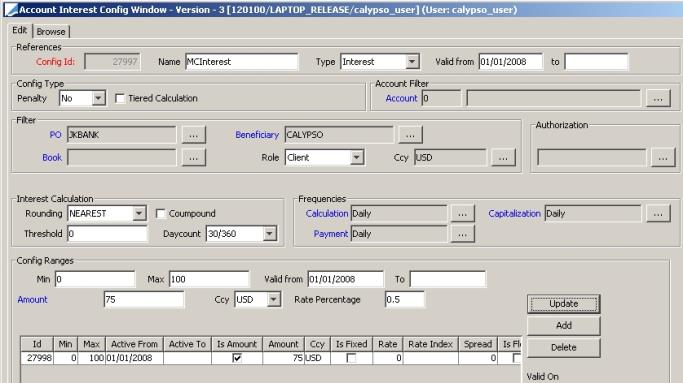Open the Payment frequency ellipsis button
Screen dimensions: 683x383
(462, 234)
